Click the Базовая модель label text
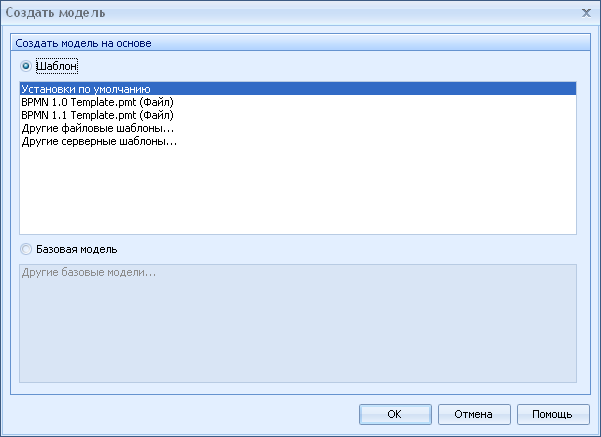 point(77,249)
